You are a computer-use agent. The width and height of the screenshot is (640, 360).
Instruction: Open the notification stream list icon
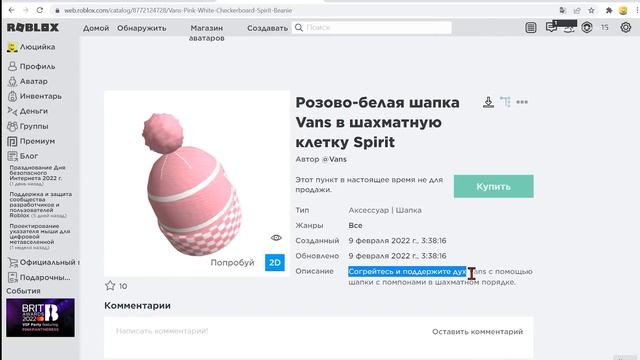point(531,27)
